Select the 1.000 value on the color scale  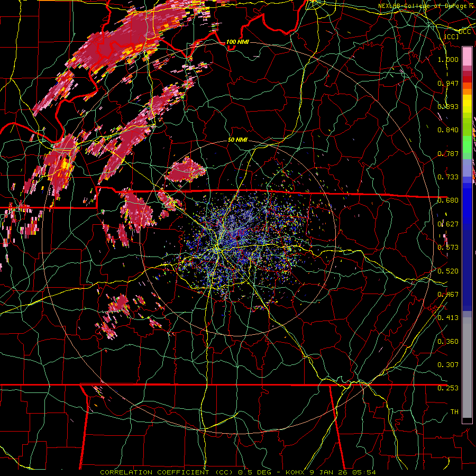(x=448, y=59)
